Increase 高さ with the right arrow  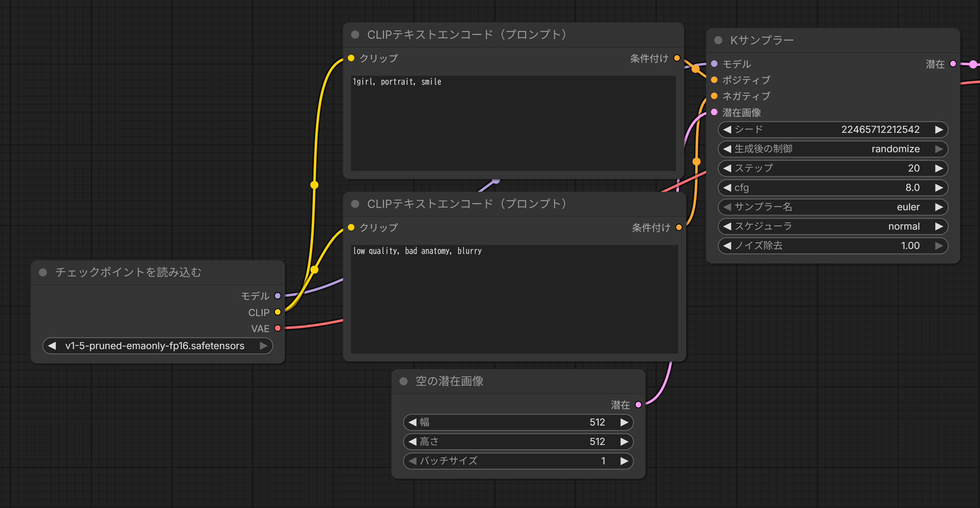pos(624,442)
